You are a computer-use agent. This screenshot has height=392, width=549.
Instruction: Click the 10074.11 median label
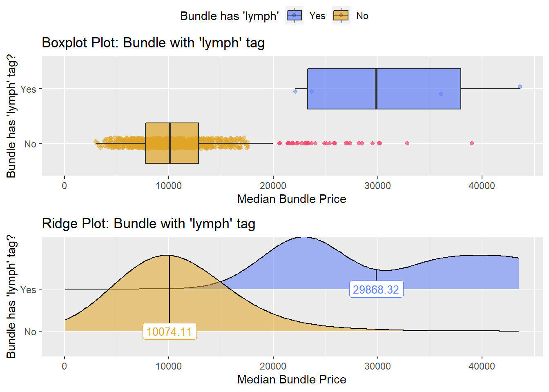coord(170,331)
